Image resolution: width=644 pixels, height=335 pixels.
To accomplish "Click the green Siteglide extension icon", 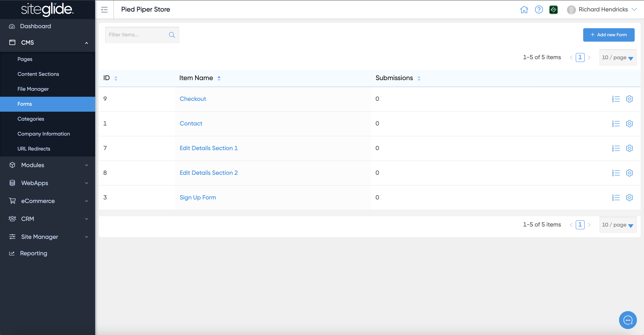I will tap(553, 10).
